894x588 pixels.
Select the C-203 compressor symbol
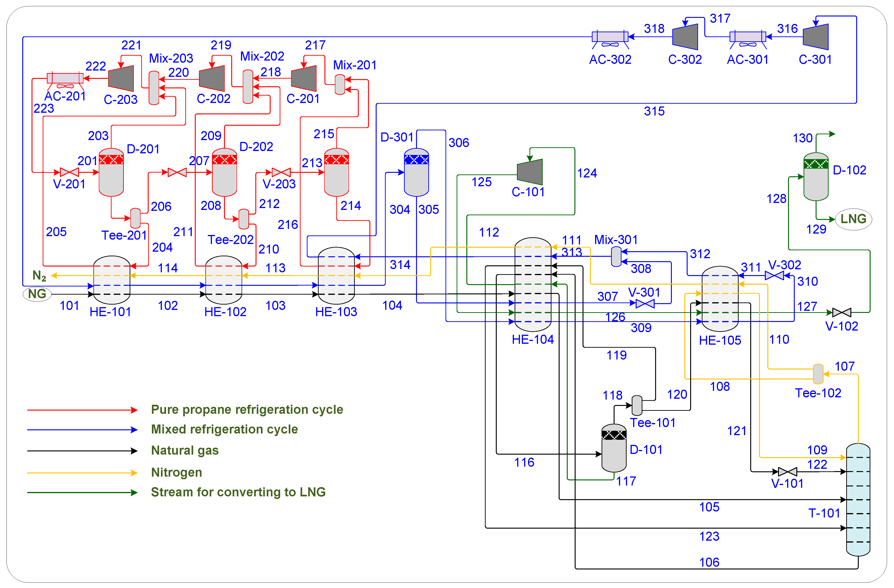121,79
